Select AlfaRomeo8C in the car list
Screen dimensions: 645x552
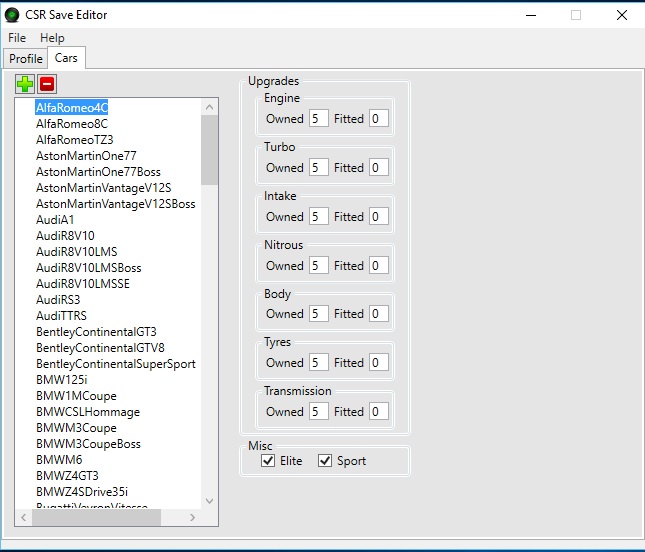pyautogui.click(x=72, y=124)
